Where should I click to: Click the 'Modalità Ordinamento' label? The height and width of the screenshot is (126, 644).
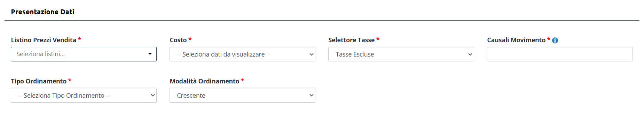point(204,81)
